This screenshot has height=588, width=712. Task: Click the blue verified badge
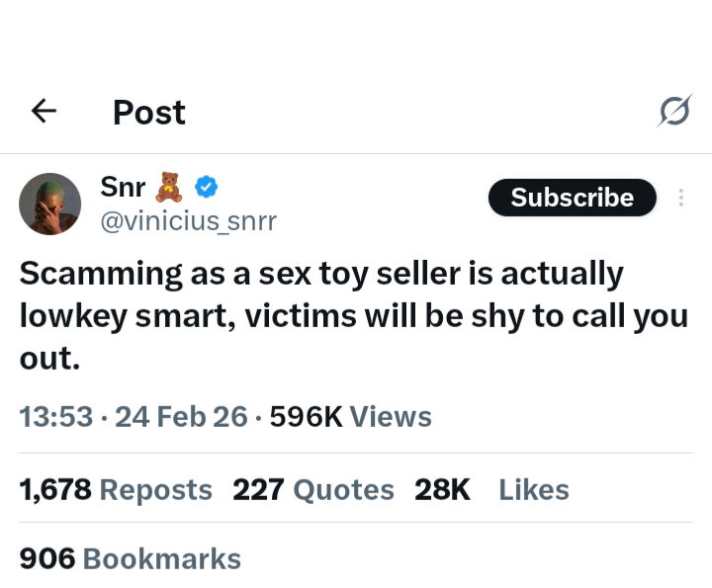click(206, 185)
